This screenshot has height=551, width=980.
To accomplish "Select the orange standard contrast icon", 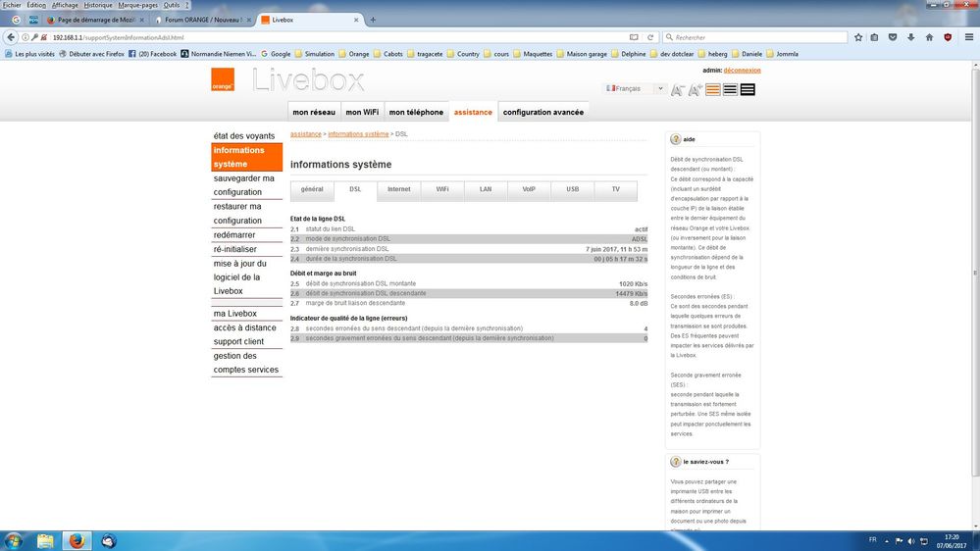I will tap(712, 90).
